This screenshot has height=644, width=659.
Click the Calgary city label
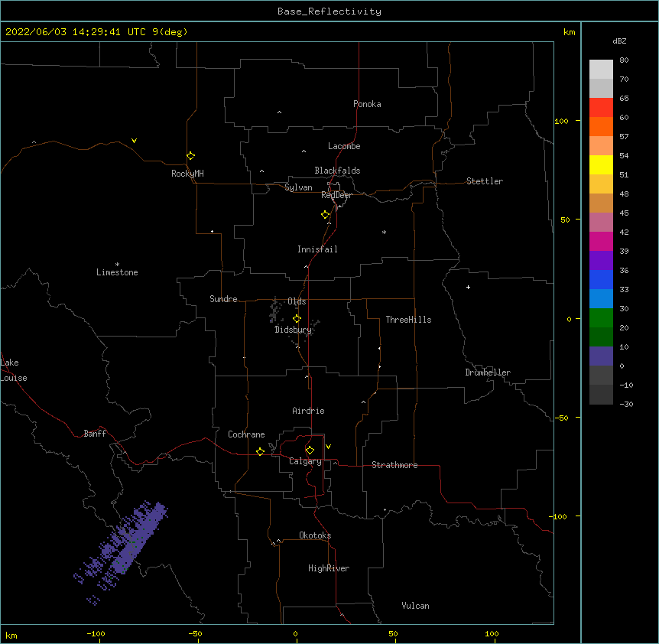(305, 461)
